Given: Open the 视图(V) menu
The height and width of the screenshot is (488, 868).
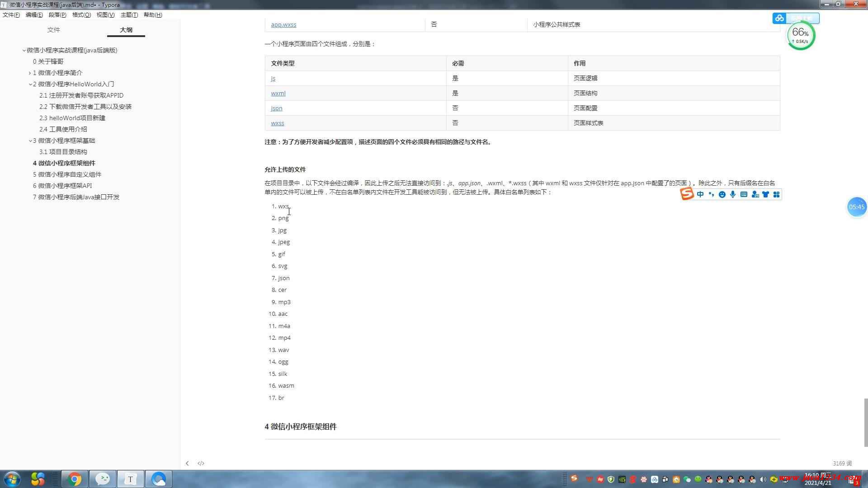Looking at the screenshot, I should click(105, 15).
